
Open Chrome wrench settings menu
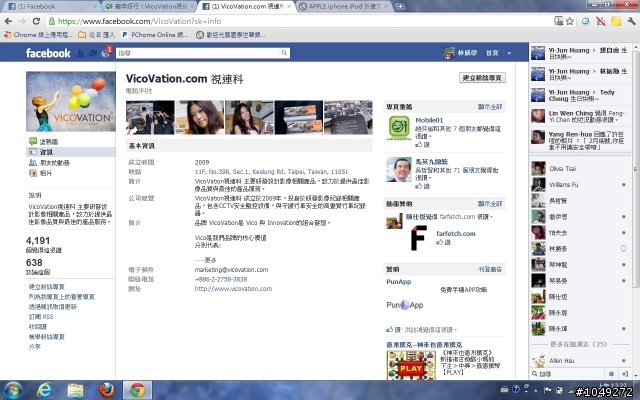(631, 21)
